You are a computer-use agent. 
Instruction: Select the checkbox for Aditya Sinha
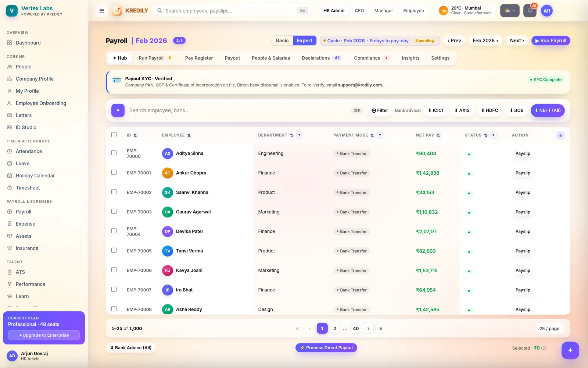pos(114,153)
